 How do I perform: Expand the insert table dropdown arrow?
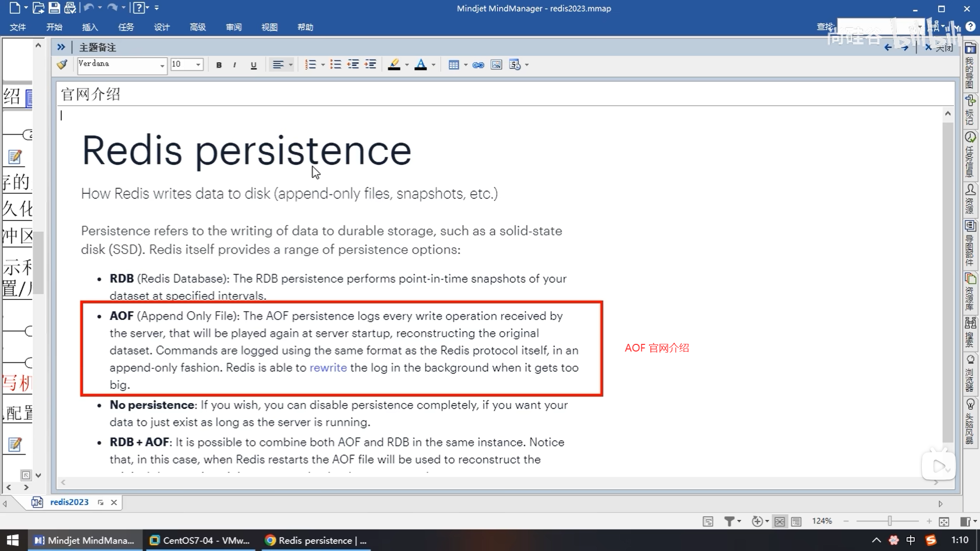(465, 65)
